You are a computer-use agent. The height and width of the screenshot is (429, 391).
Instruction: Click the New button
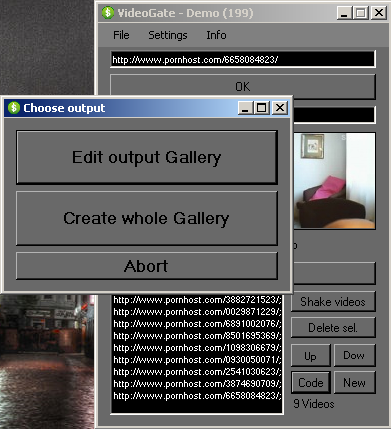click(354, 383)
